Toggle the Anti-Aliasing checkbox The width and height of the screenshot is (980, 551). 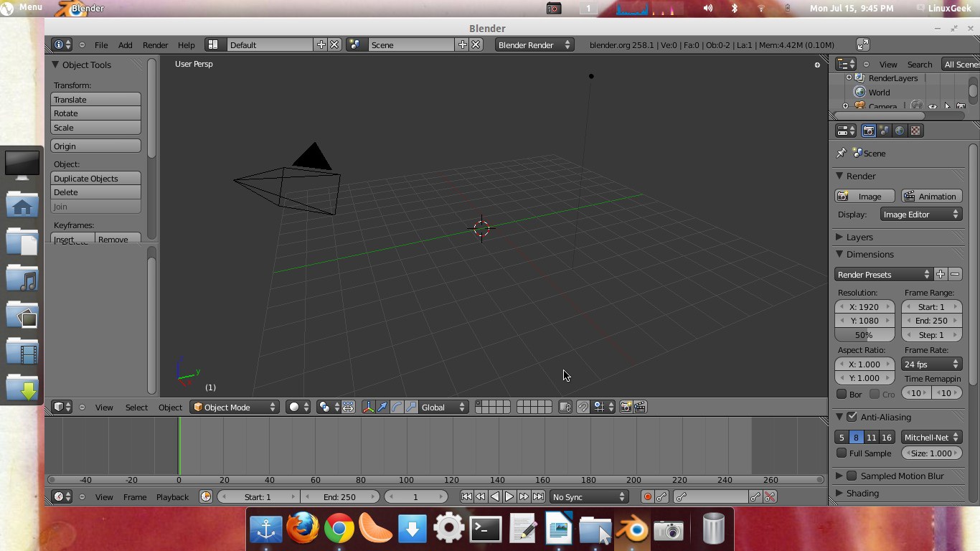click(852, 417)
